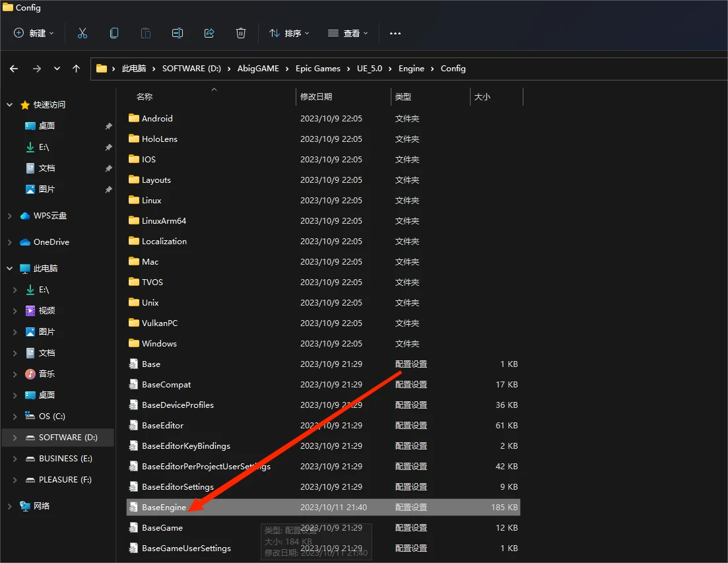Sort by 名称 column header
Image resolution: width=728 pixels, height=563 pixels.
coord(145,96)
